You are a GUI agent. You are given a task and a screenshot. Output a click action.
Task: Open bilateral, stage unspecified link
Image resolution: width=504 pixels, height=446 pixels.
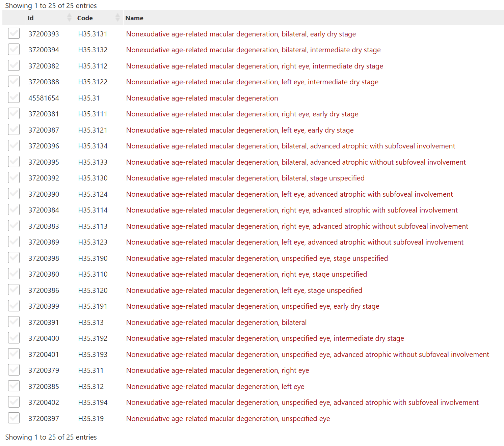pos(245,178)
